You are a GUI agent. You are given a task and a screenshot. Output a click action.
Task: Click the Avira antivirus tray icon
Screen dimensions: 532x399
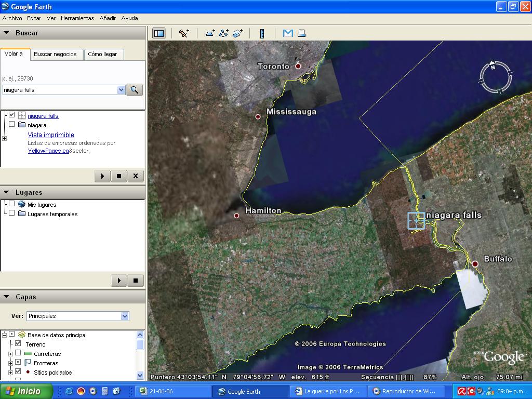tap(462, 391)
